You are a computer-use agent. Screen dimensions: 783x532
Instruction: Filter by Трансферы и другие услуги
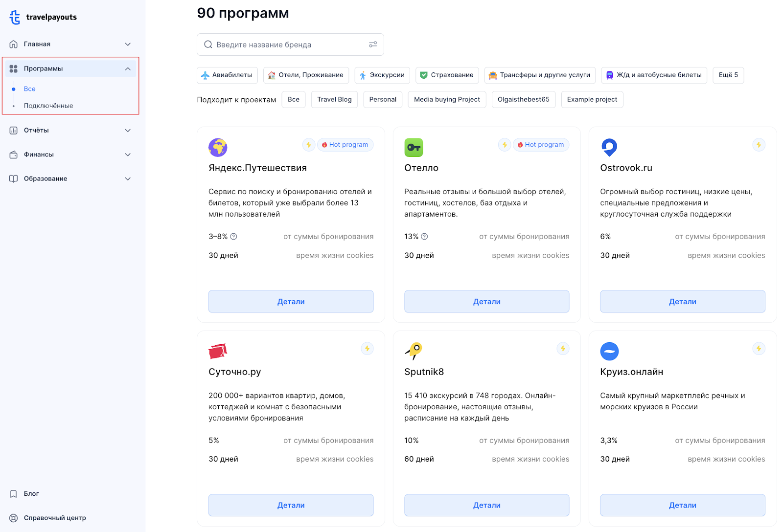(x=540, y=75)
